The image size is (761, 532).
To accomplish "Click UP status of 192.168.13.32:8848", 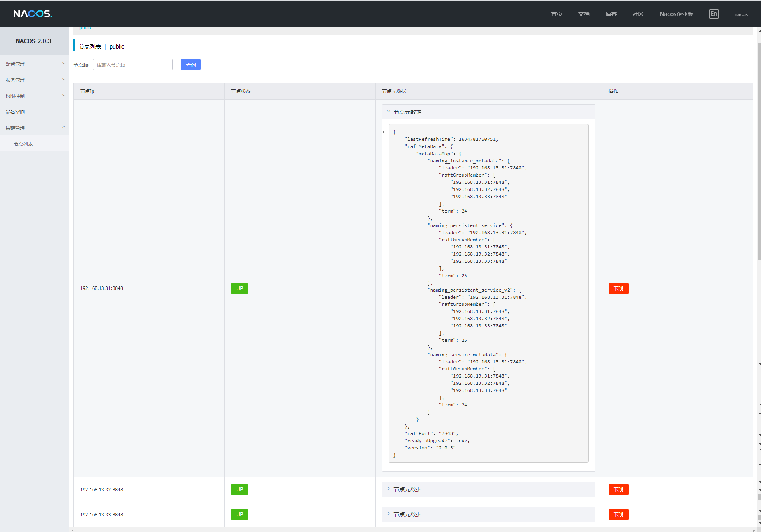I will pyautogui.click(x=239, y=489).
